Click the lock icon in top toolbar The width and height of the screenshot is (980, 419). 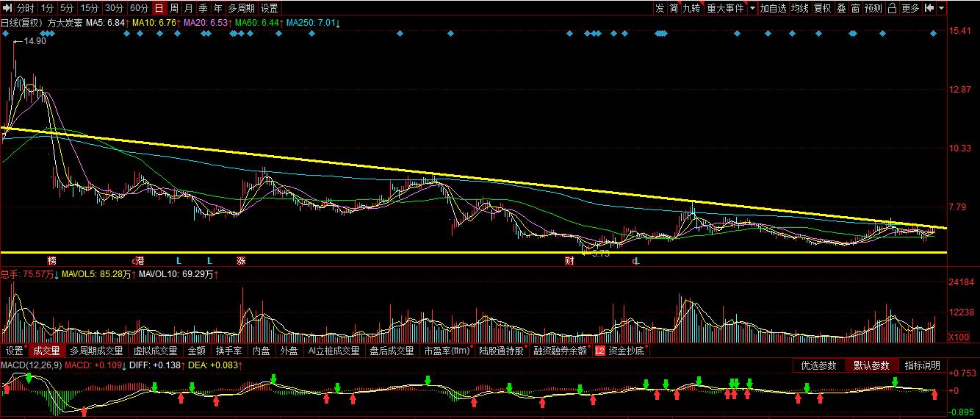coord(893,8)
